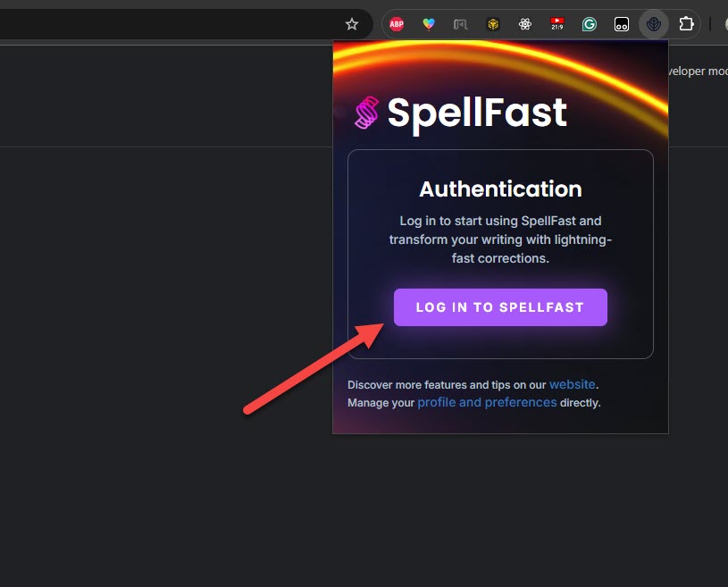Click the SpellFast logo in the popup

pyautogui.click(x=367, y=113)
